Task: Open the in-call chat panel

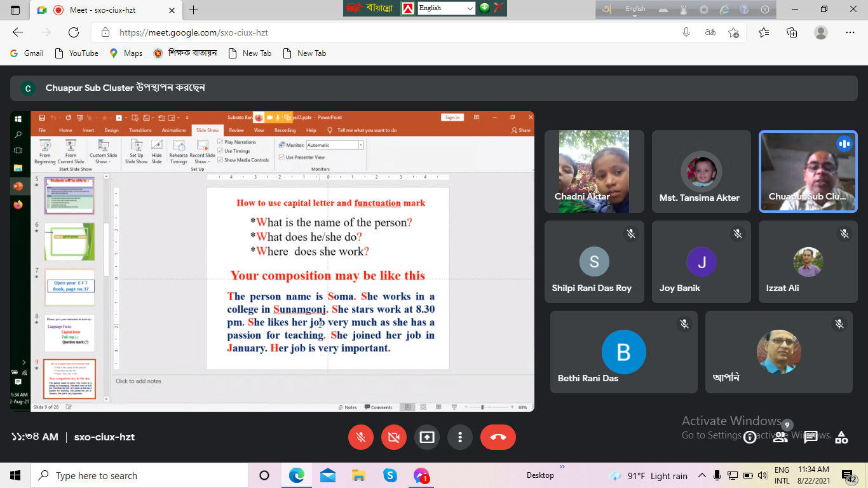Action: pos(811,437)
